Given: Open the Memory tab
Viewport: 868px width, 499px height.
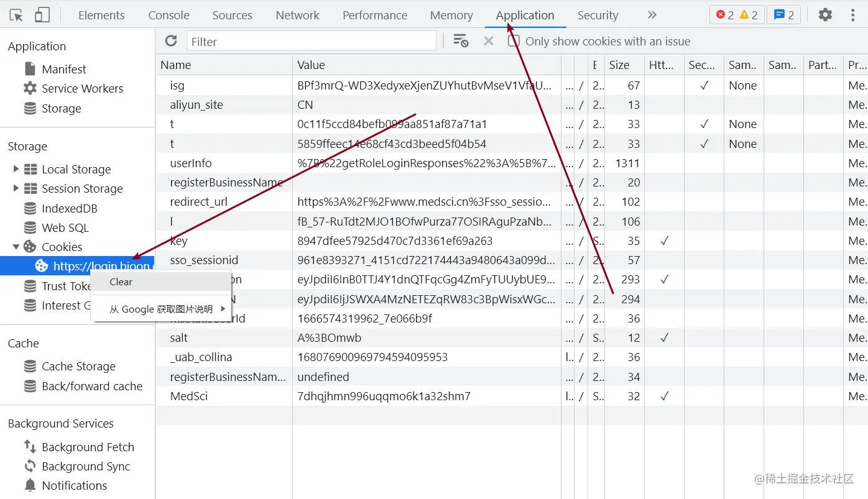Looking at the screenshot, I should [451, 15].
